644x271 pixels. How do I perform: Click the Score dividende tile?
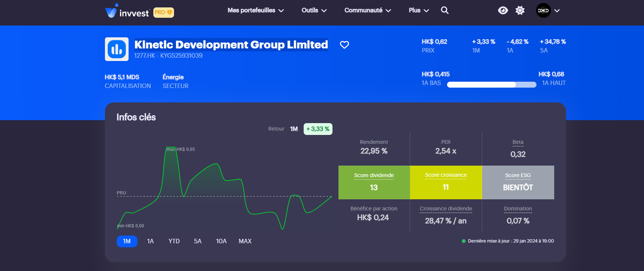click(x=374, y=182)
